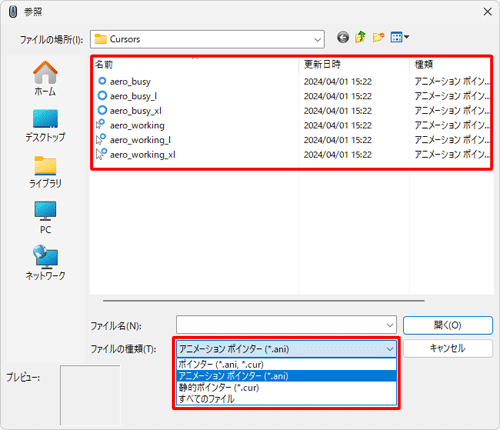Select file name aero_working_xl

point(143,155)
